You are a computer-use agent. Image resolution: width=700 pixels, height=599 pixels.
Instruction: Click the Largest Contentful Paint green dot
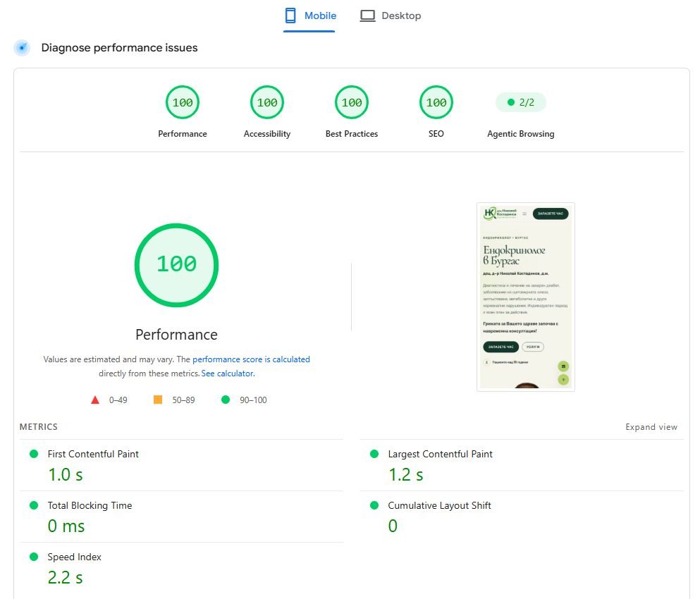coord(374,454)
